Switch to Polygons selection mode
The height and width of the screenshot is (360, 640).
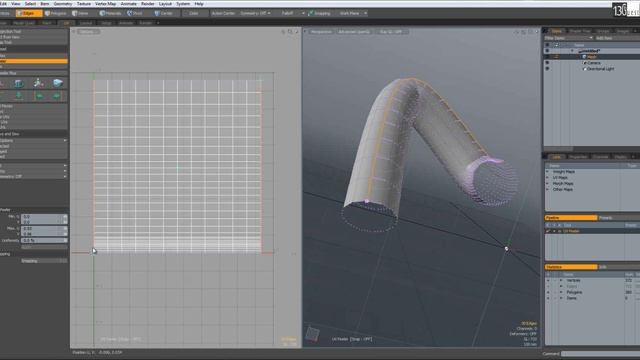click(56, 13)
